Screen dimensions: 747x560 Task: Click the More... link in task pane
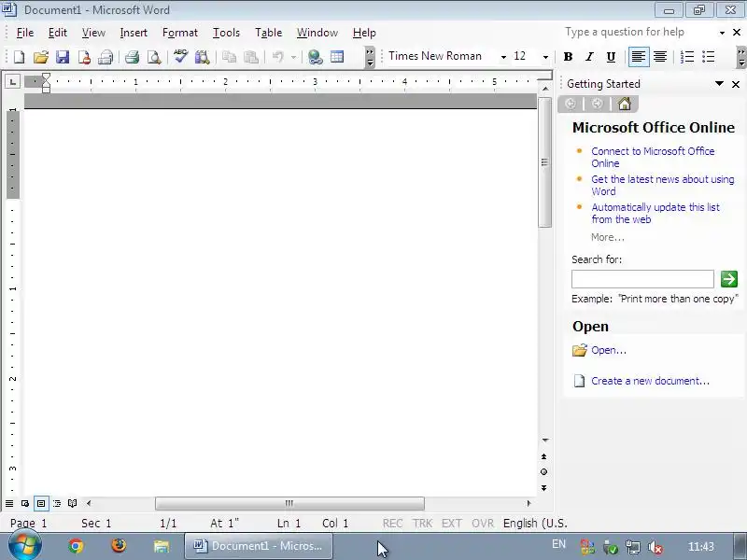pyautogui.click(x=608, y=237)
